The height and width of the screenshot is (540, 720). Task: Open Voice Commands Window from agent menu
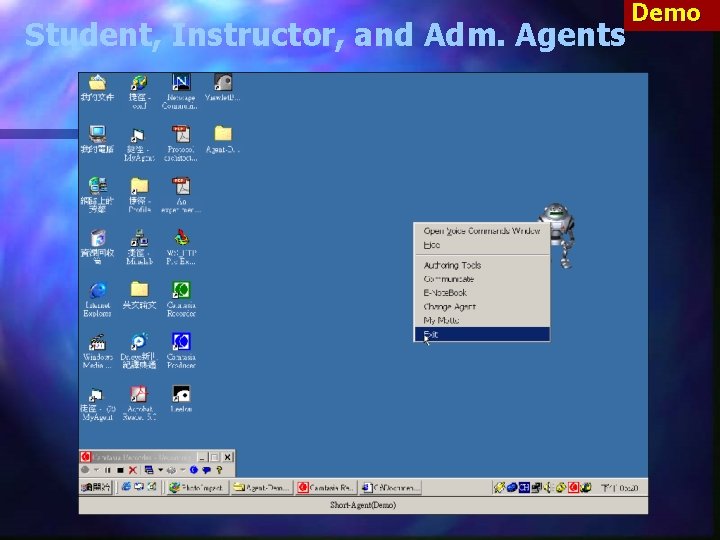click(482, 231)
